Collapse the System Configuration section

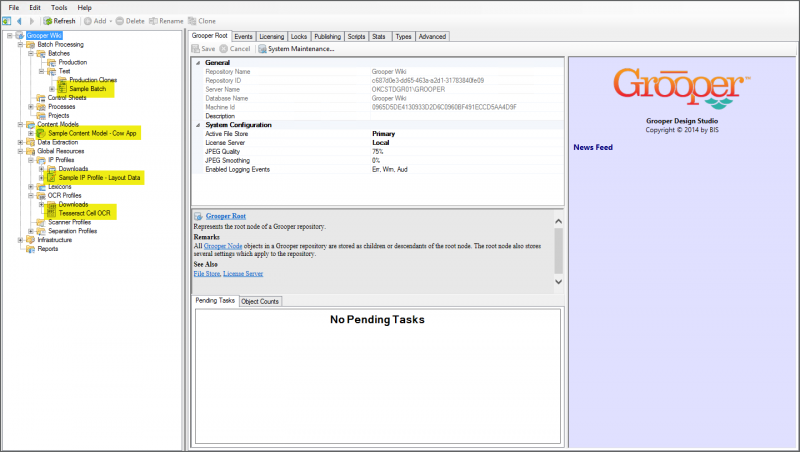pyautogui.click(x=198, y=125)
